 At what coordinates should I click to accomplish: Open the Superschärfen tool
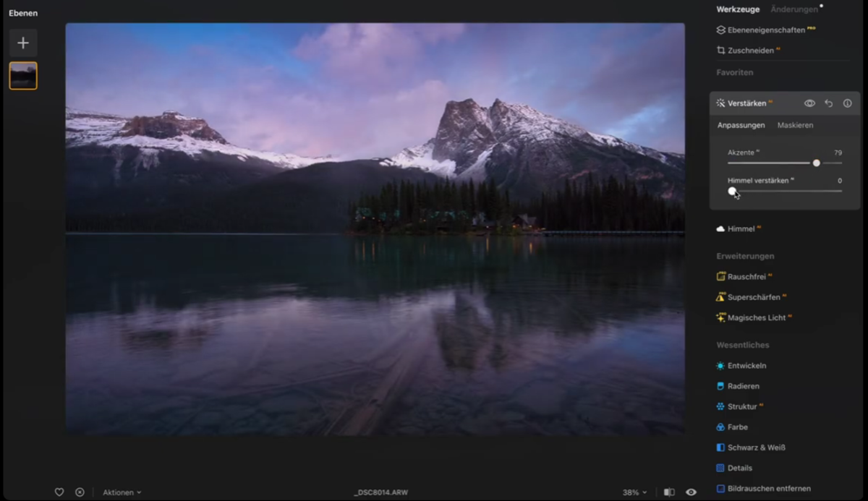coord(754,296)
